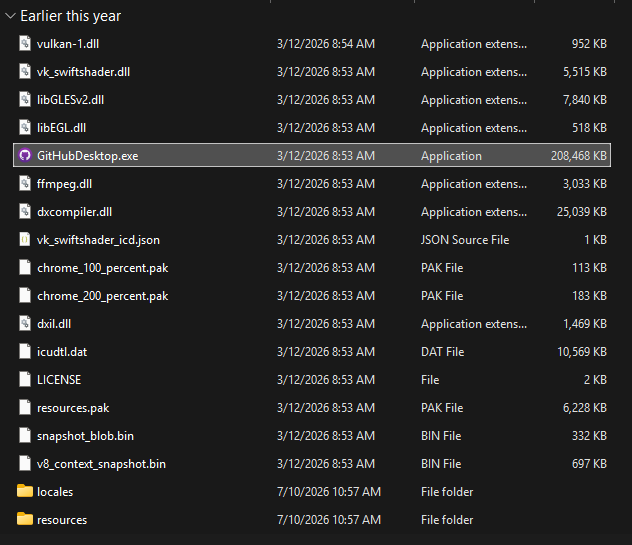This screenshot has width=632, height=545.
Task: Click the dxcompiler.dll file icon
Action: coord(25,212)
